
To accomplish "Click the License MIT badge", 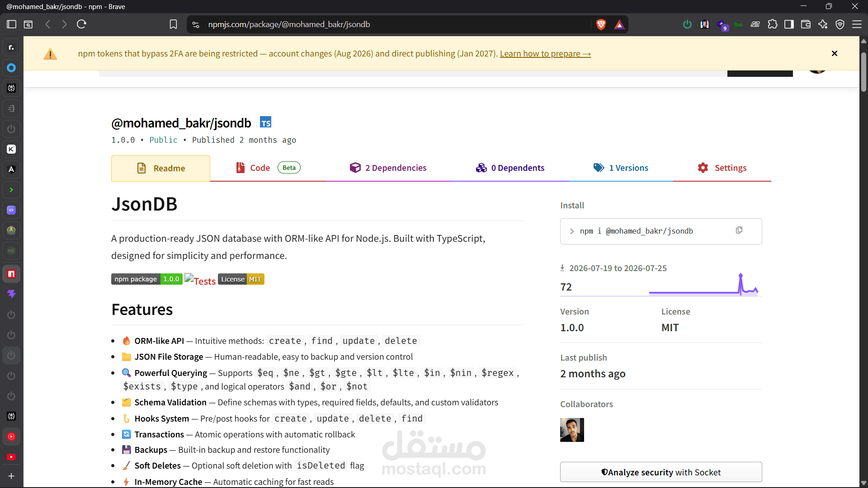I will pos(241,279).
